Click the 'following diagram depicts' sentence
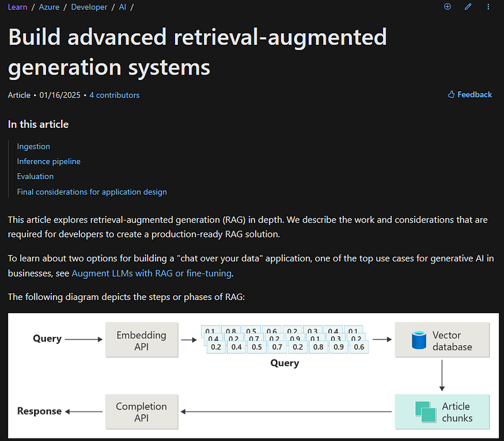This screenshot has width=504, height=441. click(127, 297)
